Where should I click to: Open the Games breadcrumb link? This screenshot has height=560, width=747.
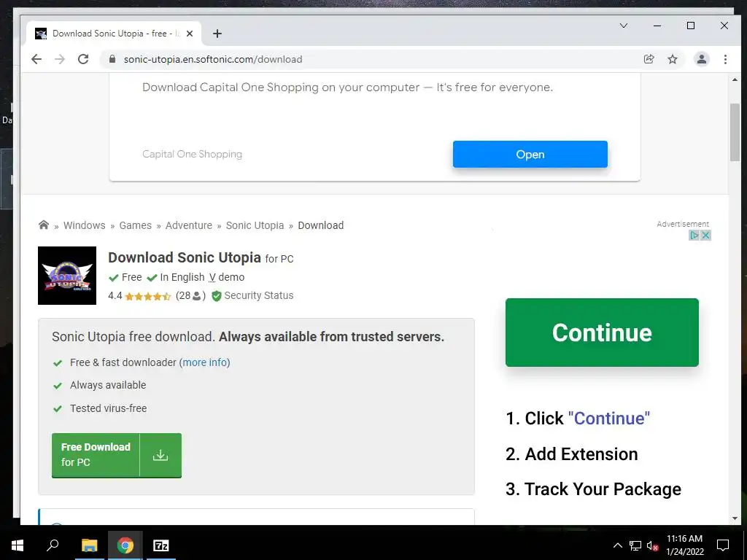click(135, 225)
